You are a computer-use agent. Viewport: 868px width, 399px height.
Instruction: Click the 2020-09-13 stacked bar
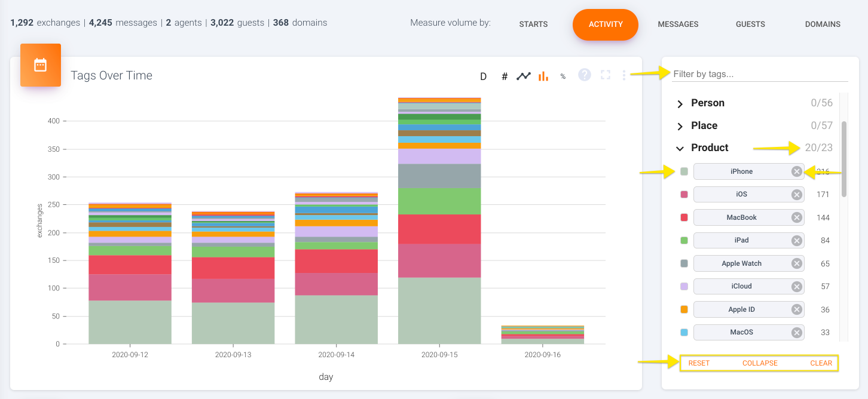(233, 278)
